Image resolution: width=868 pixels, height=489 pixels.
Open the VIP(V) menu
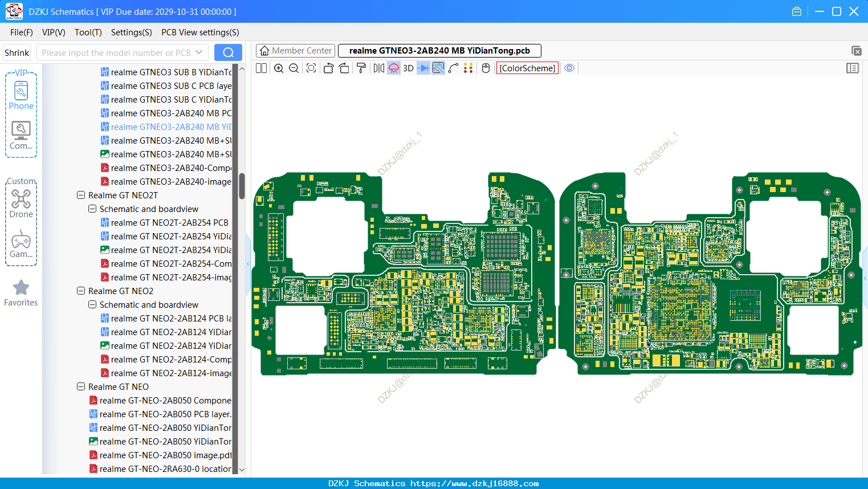click(54, 32)
